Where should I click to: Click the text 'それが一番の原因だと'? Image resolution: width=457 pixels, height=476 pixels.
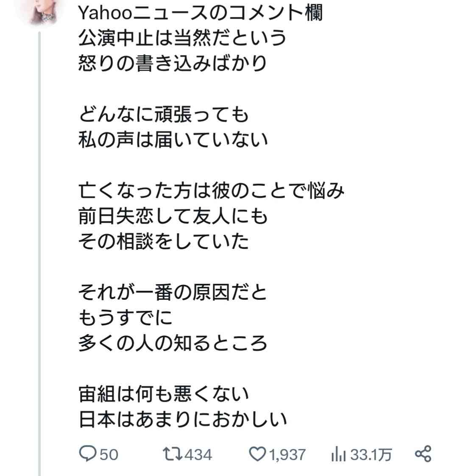tap(173, 292)
